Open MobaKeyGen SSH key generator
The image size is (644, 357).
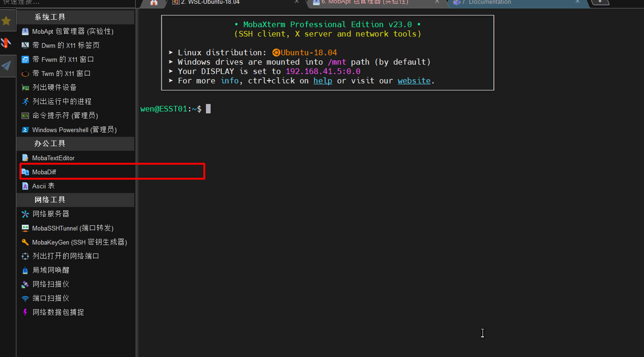click(x=79, y=242)
